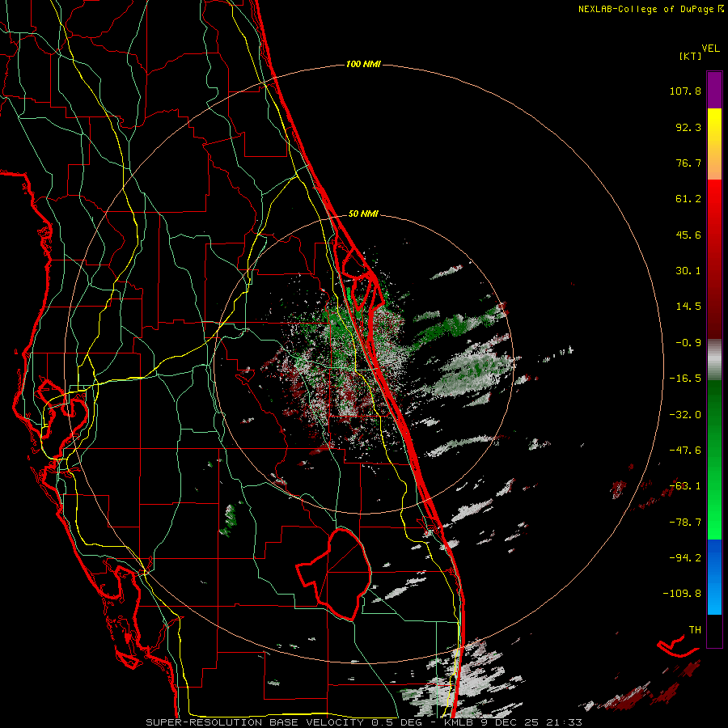Click the -32.0 velocity scale value

[685, 415]
